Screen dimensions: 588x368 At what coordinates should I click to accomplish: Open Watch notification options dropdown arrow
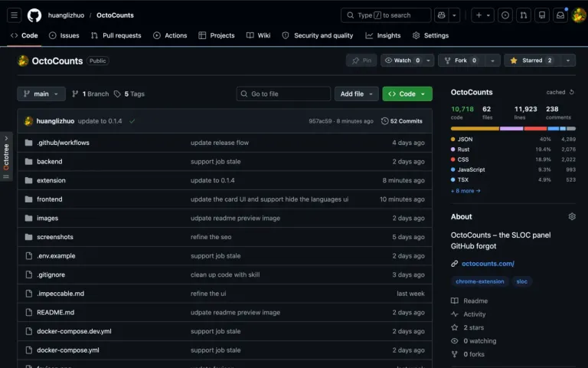click(x=428, y=61)
